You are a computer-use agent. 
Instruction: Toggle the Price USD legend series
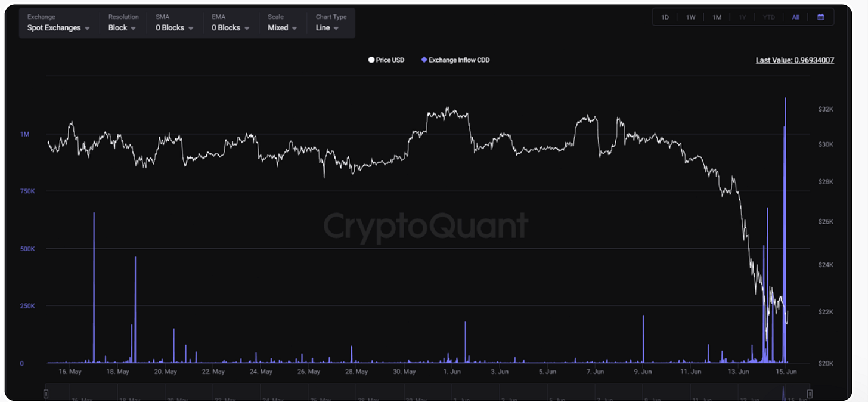pyautogui.click(x=386, y=60)
